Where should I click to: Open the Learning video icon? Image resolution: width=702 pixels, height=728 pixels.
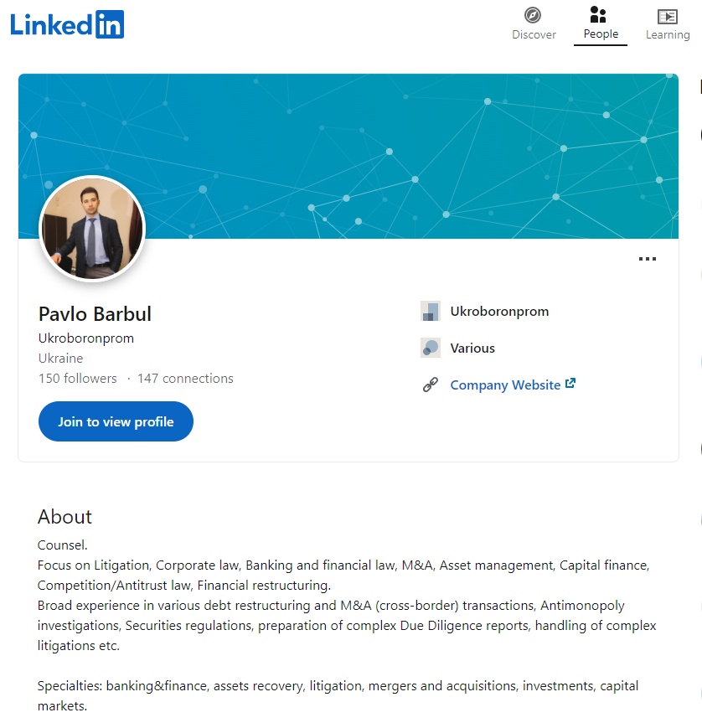(x=667, y=16)
